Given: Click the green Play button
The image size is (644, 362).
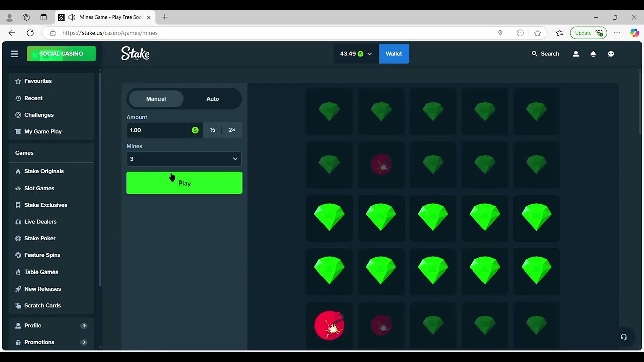Looking at the screenshot, I should (184, 183).
